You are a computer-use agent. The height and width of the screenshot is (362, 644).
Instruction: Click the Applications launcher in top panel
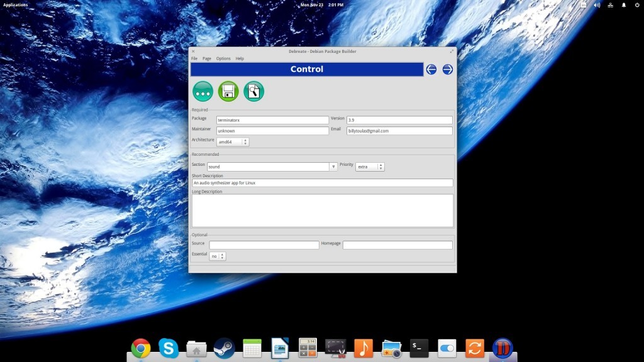point(16,4)
